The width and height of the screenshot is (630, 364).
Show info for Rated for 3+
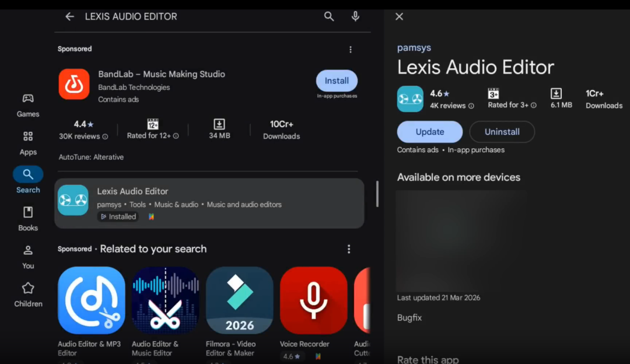tap(534, 105)
